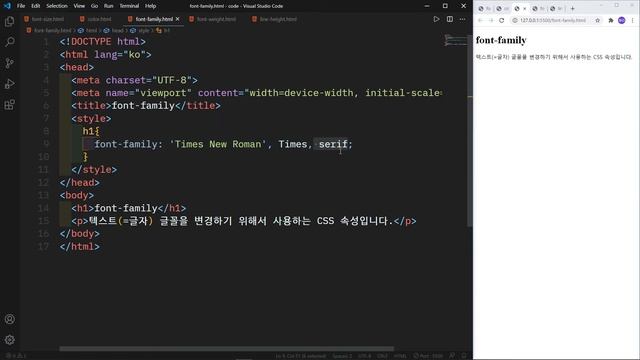Change language mode via HTML status item
Viewport: 640px width, 360px height.
point(400,356)
